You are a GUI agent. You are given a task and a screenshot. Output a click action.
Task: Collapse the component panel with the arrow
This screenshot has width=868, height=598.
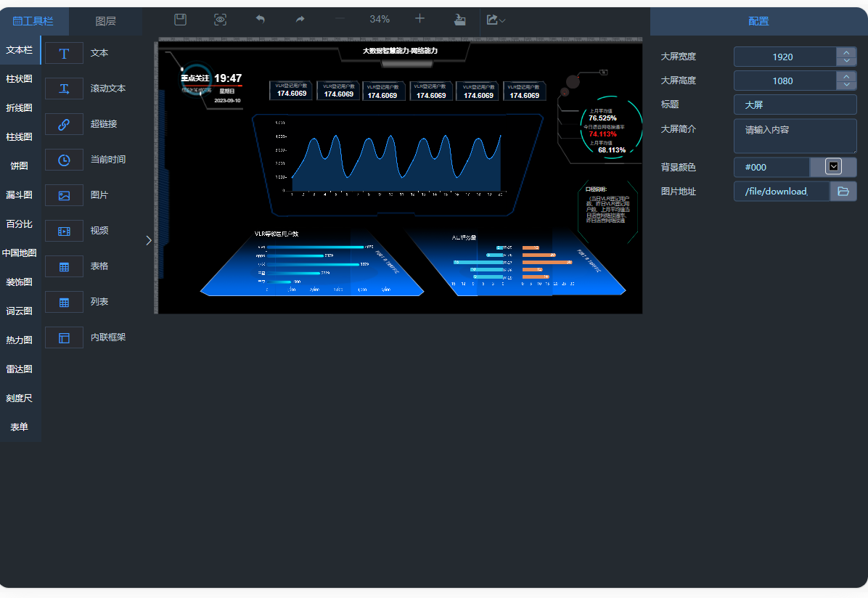coord(149,240)
